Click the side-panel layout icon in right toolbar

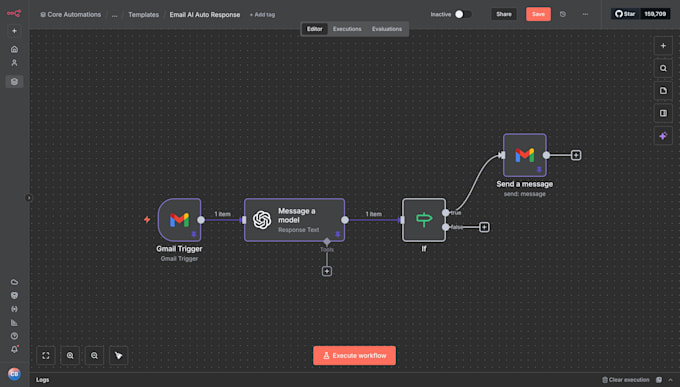point(663,113)
